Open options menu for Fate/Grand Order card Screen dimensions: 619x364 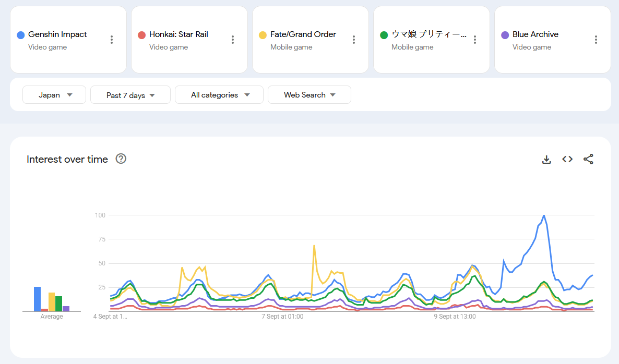click(x=354, y=40)
